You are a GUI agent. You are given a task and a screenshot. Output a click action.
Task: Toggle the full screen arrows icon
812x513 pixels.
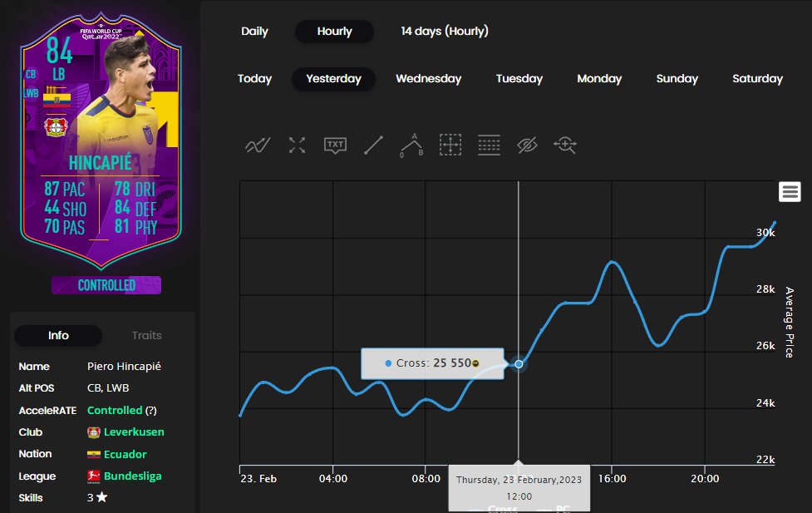coord(297,146)
